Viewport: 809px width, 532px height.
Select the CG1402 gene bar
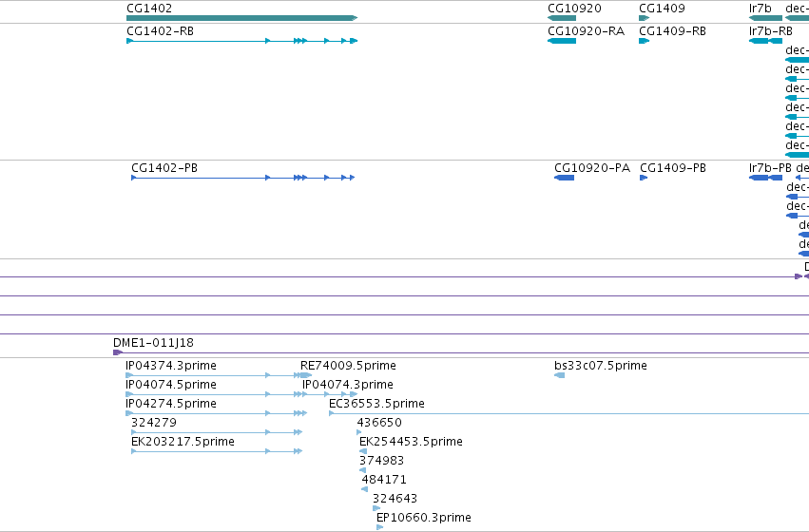[x=242, y=18]
